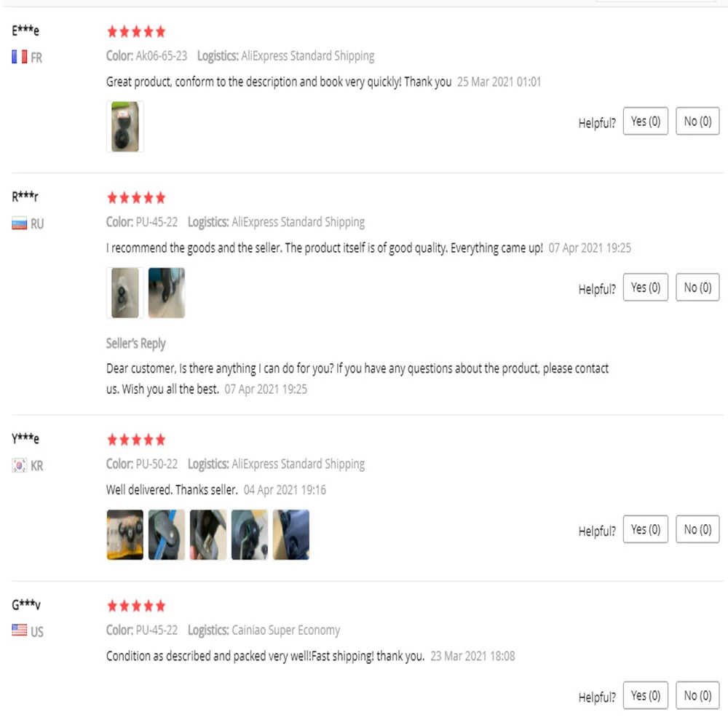728x728 pixels.
Task: Open fourth photo in Y***e's review
Action: coord(250,535)
